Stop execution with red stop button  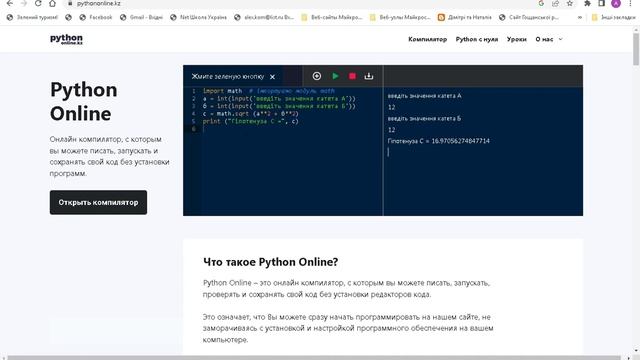[352, 76]
